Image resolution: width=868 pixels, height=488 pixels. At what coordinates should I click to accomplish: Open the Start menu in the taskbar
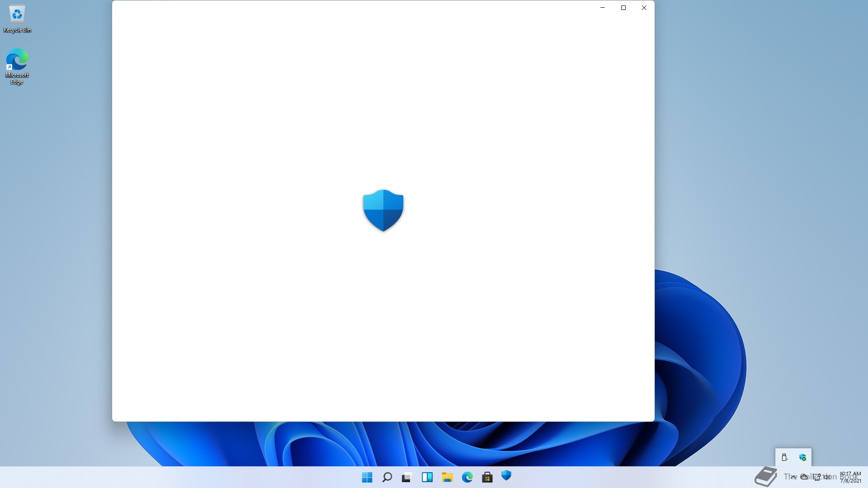point(367,477)
